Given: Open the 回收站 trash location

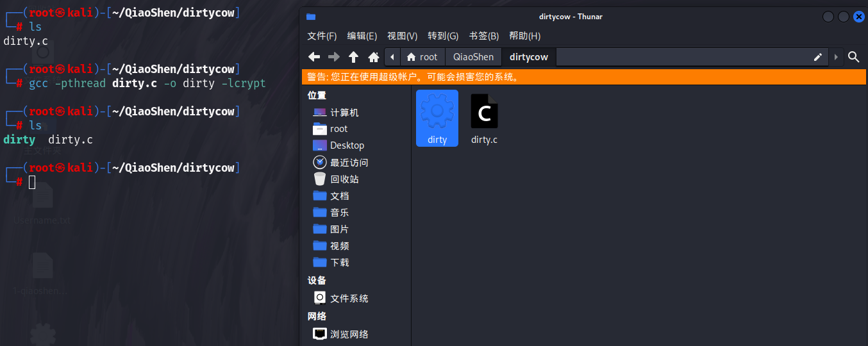Looking at the screenshot, I should click(344, 179).
